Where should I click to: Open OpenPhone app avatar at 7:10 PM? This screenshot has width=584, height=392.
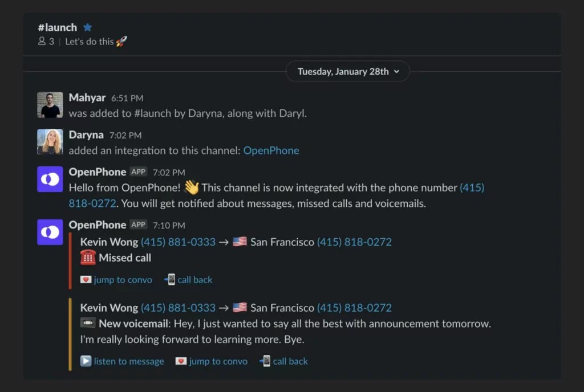click(x=50, y=232)
